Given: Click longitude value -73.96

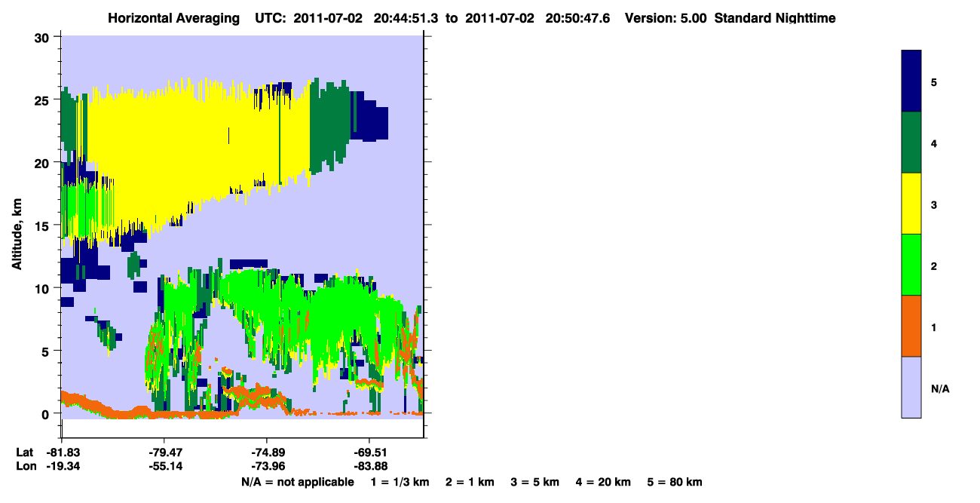Looking at the screenshot, I should (267, 466).
